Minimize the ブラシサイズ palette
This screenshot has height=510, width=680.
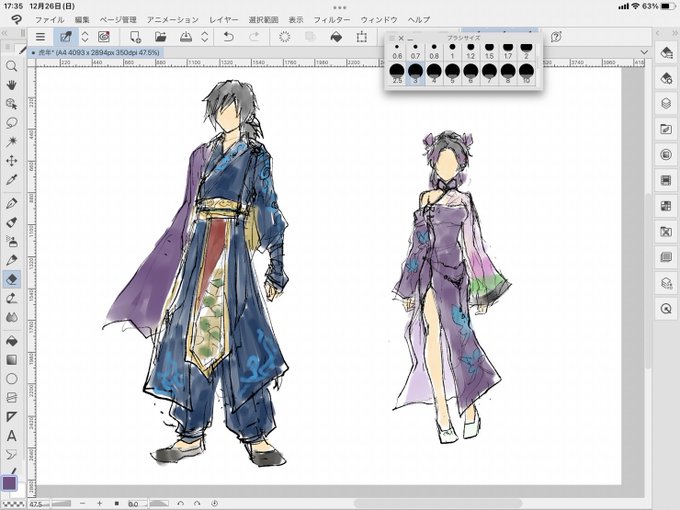click(410, 39)
